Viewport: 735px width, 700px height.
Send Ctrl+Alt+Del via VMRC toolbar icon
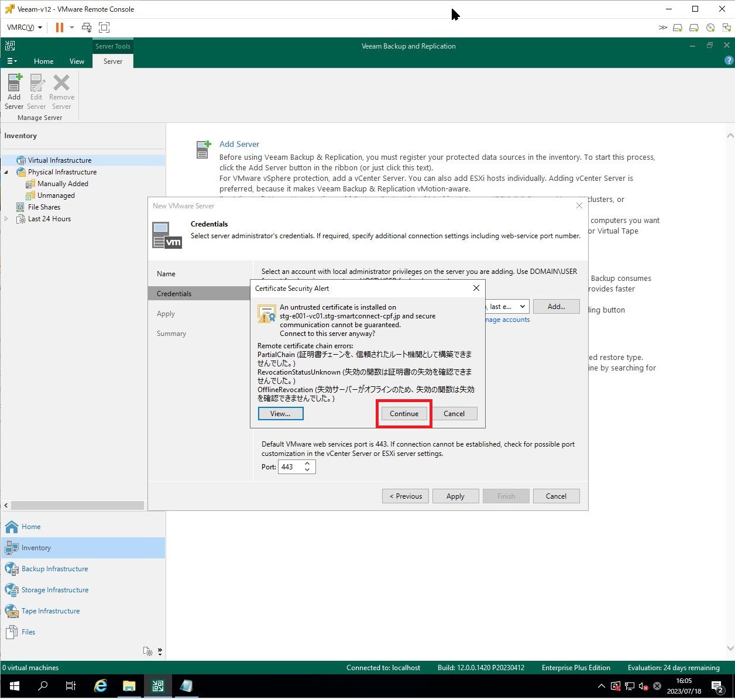tap(87, 27)
